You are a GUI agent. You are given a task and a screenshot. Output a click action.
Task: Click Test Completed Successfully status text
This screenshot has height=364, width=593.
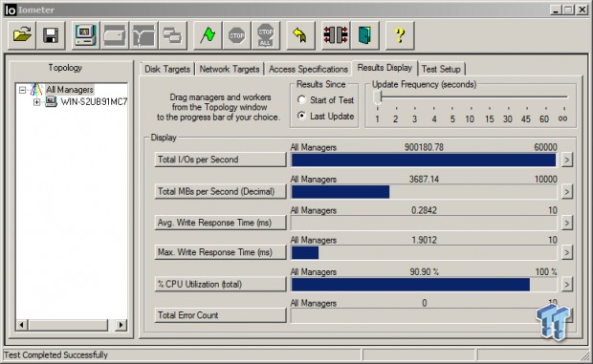(55, 355)
